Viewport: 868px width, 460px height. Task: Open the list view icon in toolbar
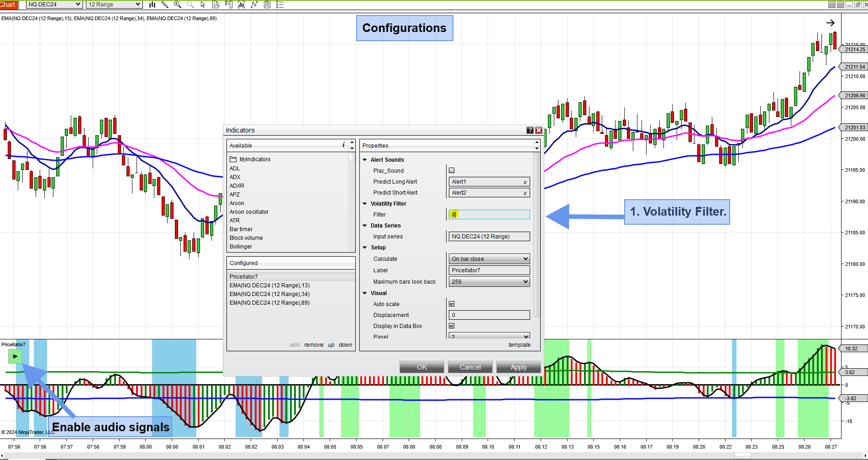pyautogui.click(x=280, y=5)
